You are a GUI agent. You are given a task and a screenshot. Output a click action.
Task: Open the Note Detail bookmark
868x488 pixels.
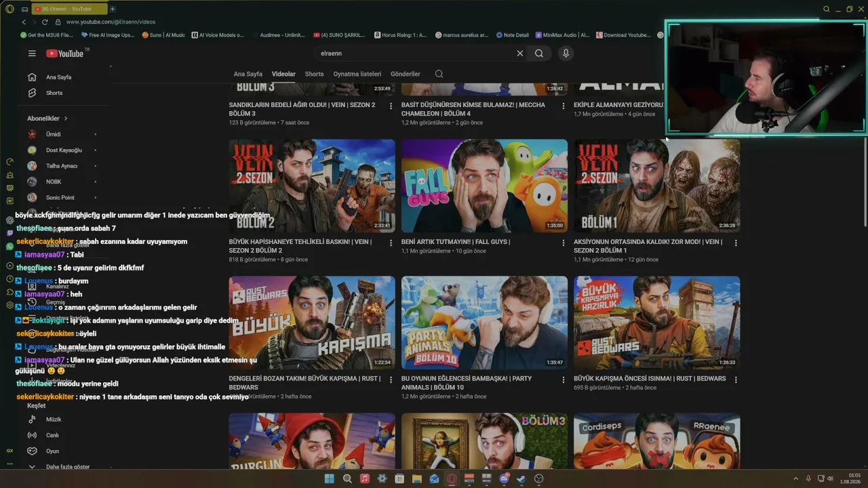pyautogui.click(x=512, y=35)
